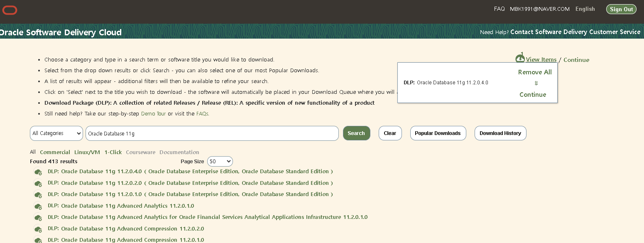Click the View Items link
This screenshot has height=243, width=644.
[541, 60]
